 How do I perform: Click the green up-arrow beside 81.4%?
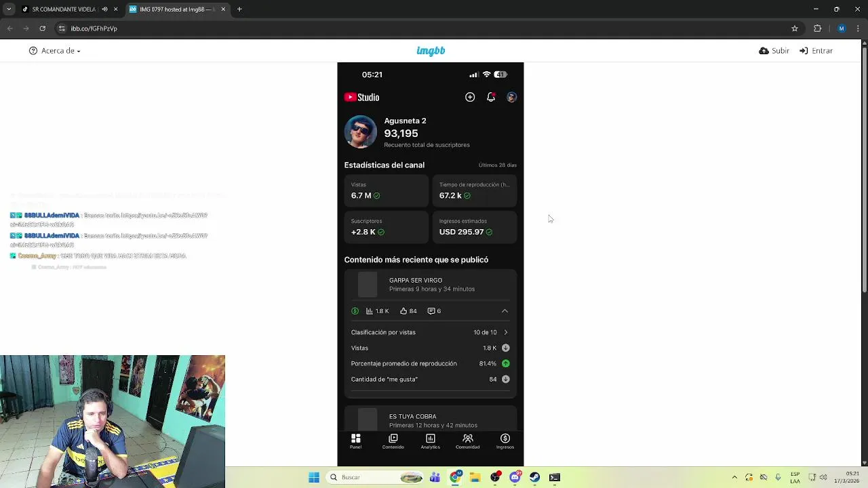pyautogui.click(x=505, y=363)
